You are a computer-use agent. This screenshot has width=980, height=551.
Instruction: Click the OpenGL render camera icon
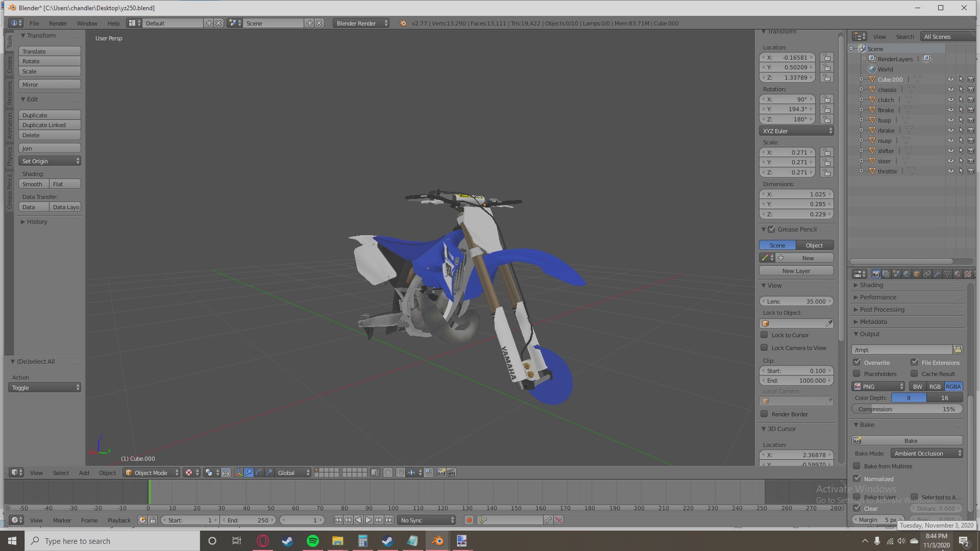[x=441, y=473]
